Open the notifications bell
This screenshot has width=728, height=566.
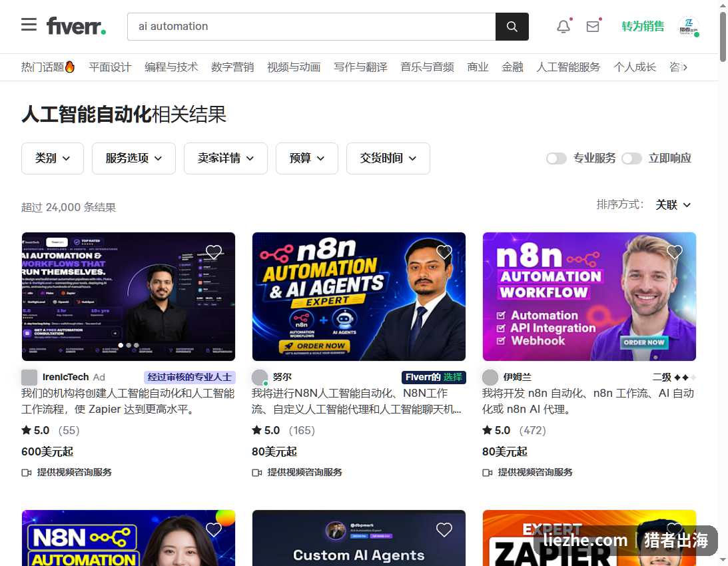tap(563, 27)
